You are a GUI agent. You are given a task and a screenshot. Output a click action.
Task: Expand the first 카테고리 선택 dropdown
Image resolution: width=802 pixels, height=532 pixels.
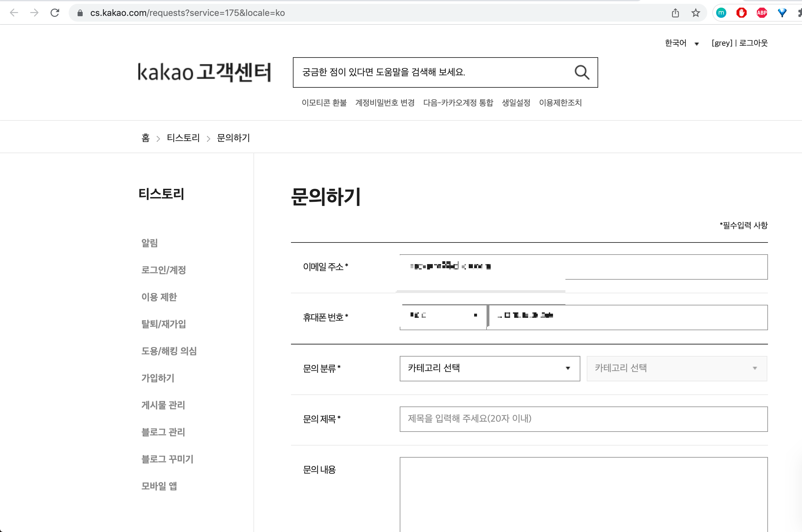tap(489, 368)
